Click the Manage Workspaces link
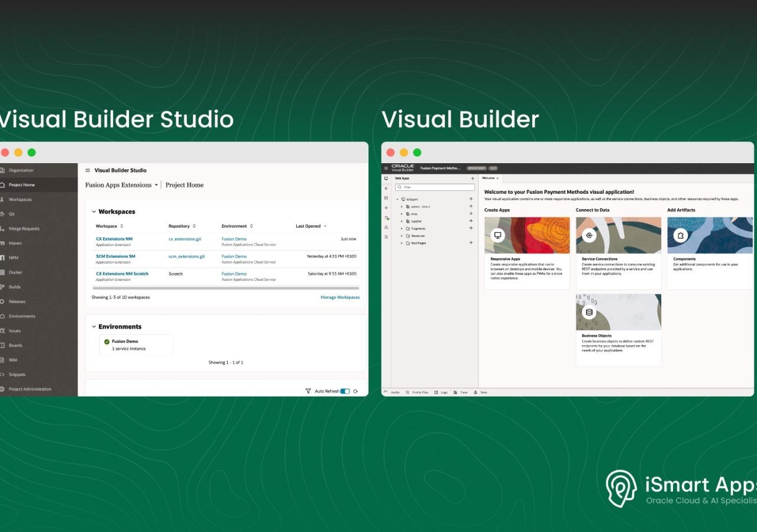757x532 pixels. [340, 297]
